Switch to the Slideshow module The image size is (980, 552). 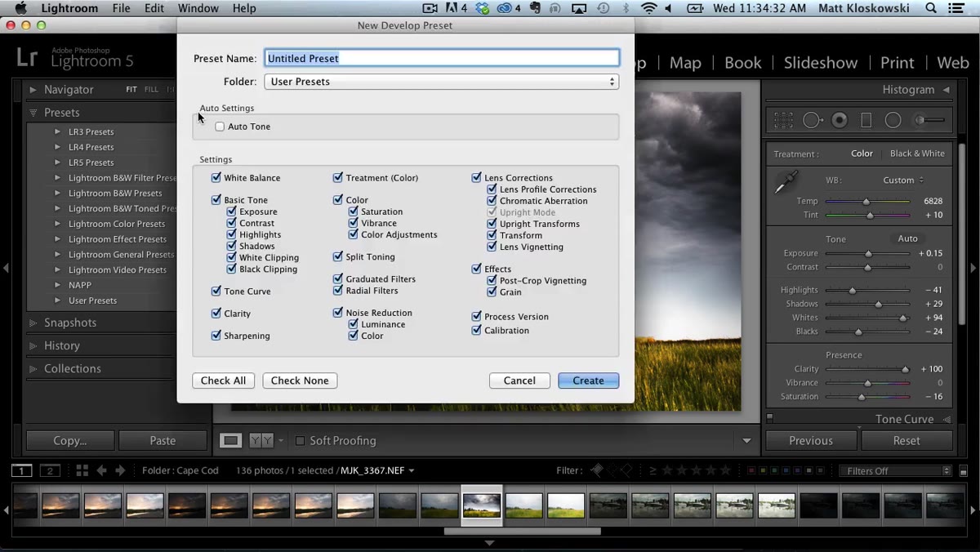coord(821,63)
